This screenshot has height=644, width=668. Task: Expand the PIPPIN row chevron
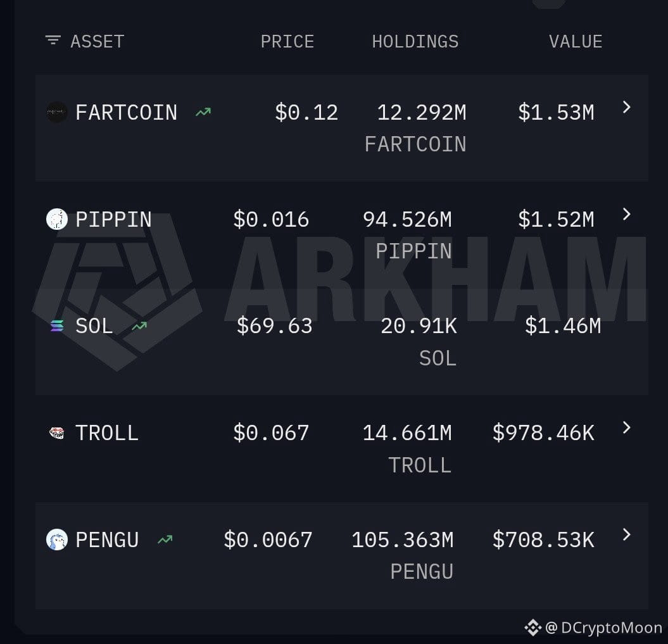pyautogui.click(x=626, y=214)
